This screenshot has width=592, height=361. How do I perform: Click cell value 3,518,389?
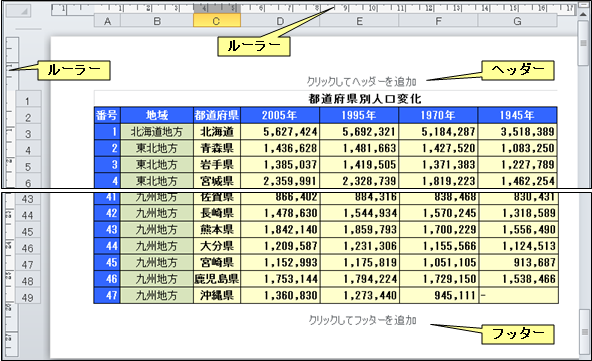click(518, 132)
